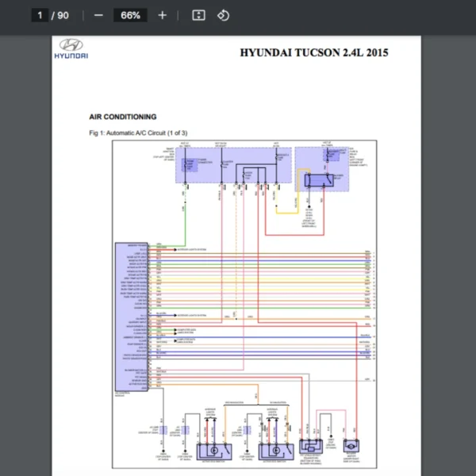Click the Hyundai logo on the page
This screenshot has width=476, height=476.
click(71, 49)
